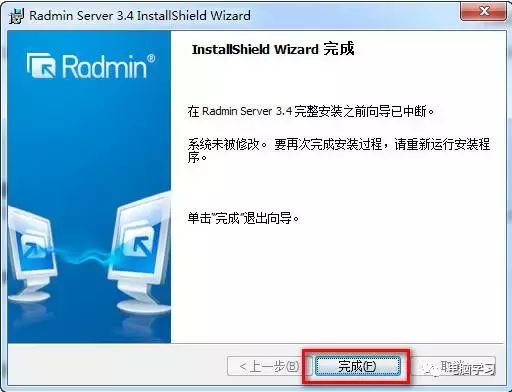Screen dimensions: 512x392
Task: Click the title 'Radmin Server 3.4 InstallShield Wizard'
Action: point(140,16)
